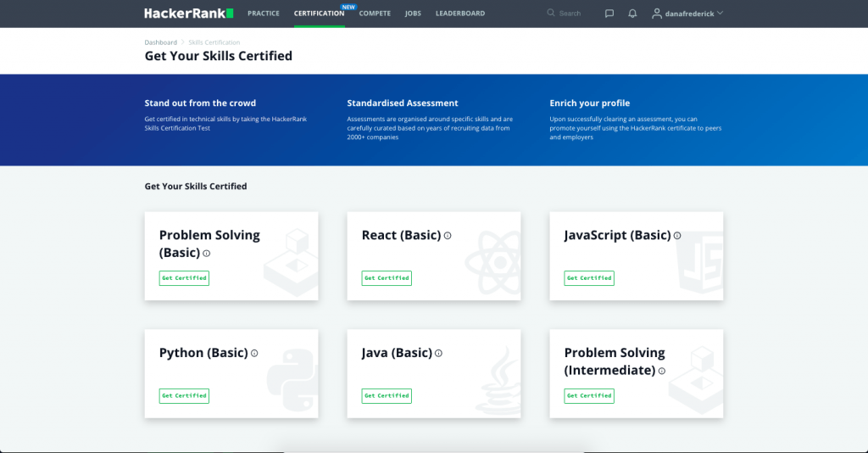Click Problem Solving (Intermediate) cube graphic

click(697, 380)
